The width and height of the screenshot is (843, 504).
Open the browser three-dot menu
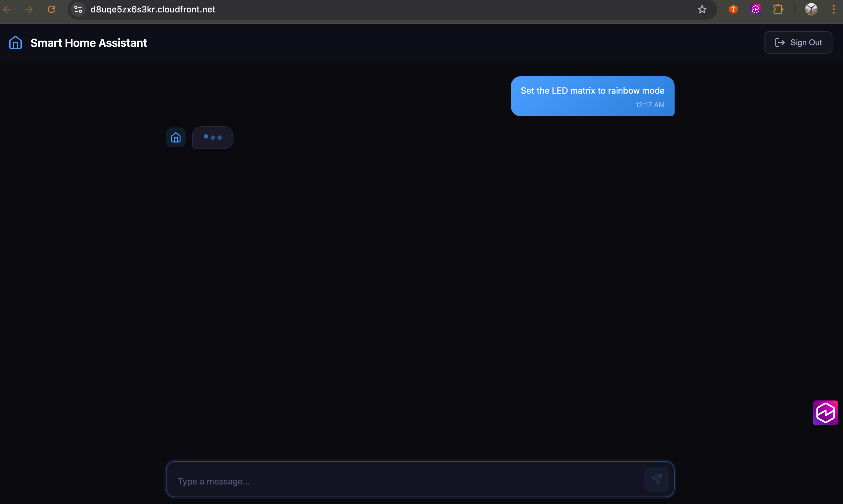click(833, 10)
